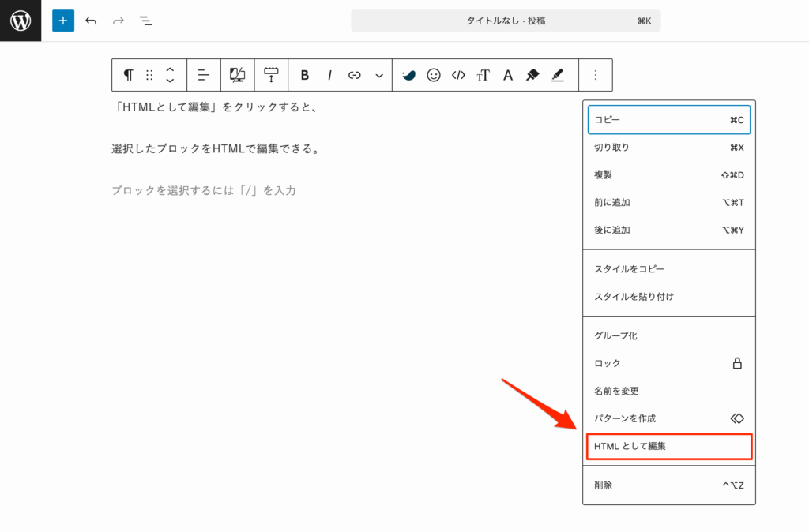Insert a hyperlink with the link icon
Image resolution: width=809 pixels, height=532 pixels.
(353, 74)
